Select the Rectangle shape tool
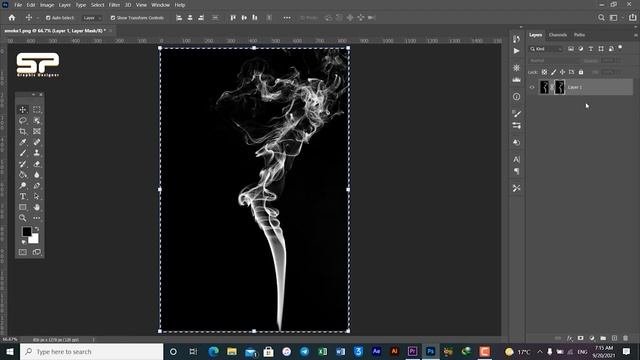Screen dimensions: 640x360 23,207
